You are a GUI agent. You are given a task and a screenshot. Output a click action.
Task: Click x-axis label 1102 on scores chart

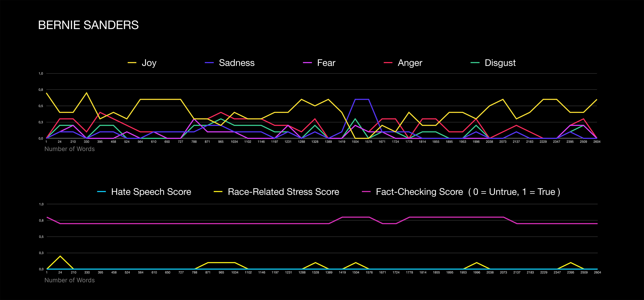[248, 273]
